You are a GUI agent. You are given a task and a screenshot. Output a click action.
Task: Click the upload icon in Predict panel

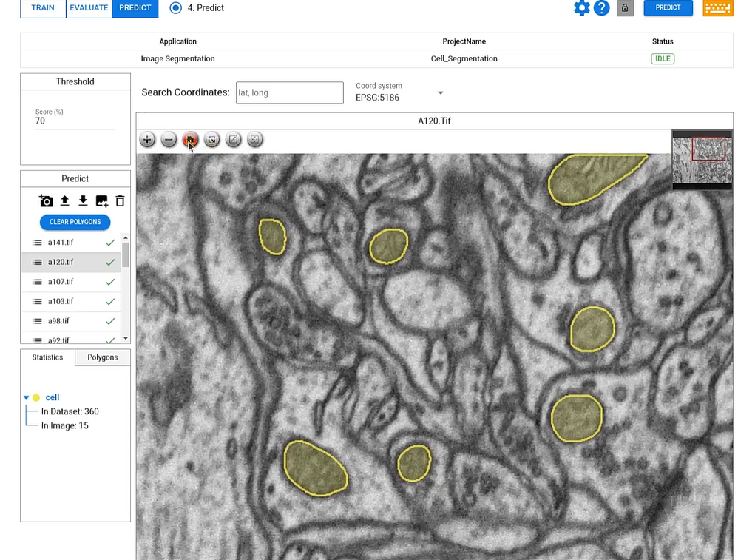tap(64, 201)
